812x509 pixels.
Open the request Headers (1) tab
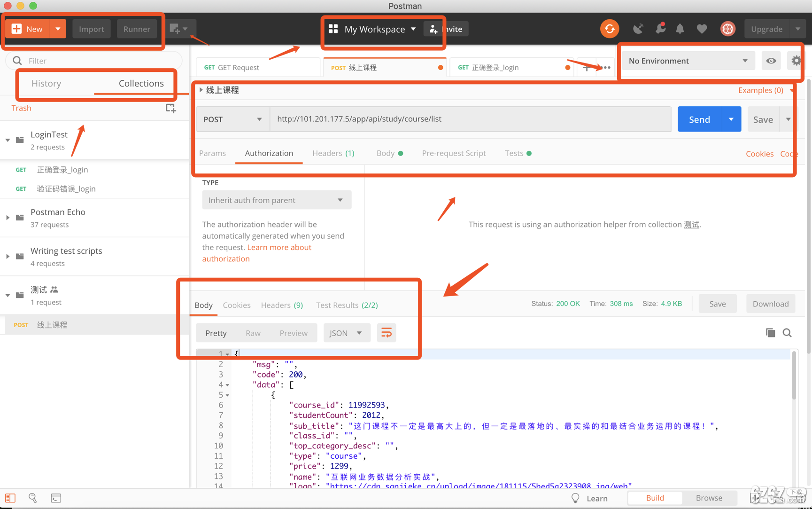[333, 153]
